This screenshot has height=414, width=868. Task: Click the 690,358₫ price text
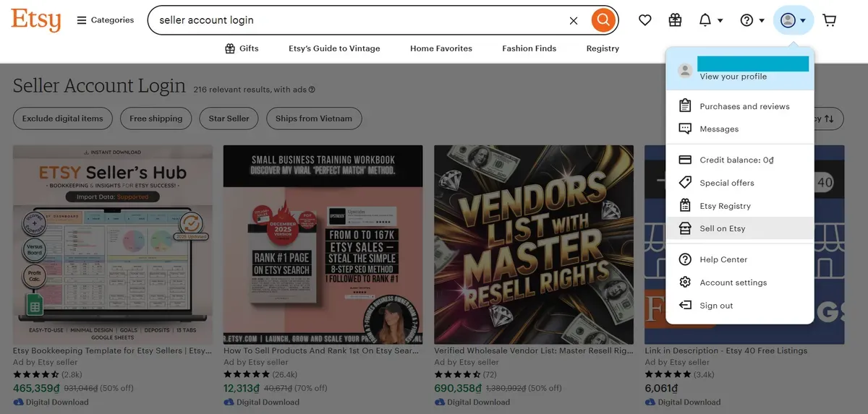458,388
